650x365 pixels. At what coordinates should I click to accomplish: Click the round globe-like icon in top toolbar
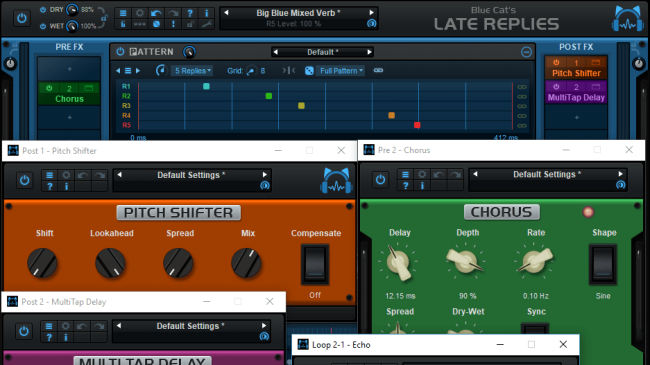tap(156, 24)
